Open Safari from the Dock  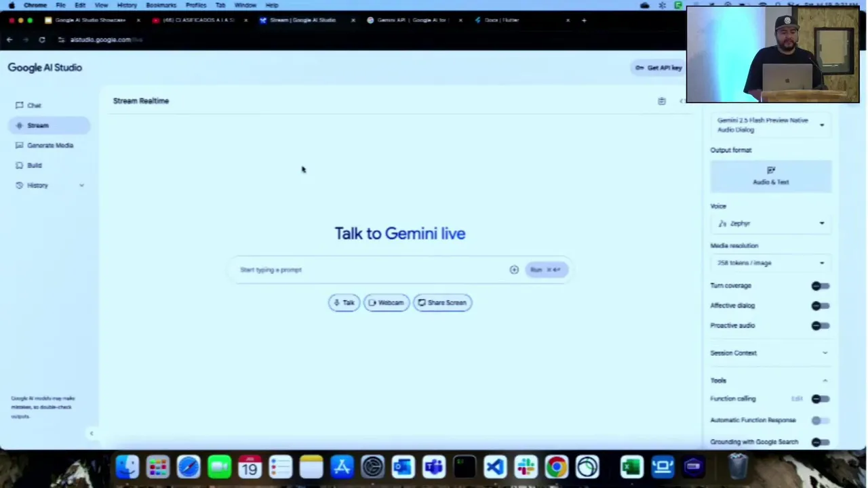pos(189,467)
